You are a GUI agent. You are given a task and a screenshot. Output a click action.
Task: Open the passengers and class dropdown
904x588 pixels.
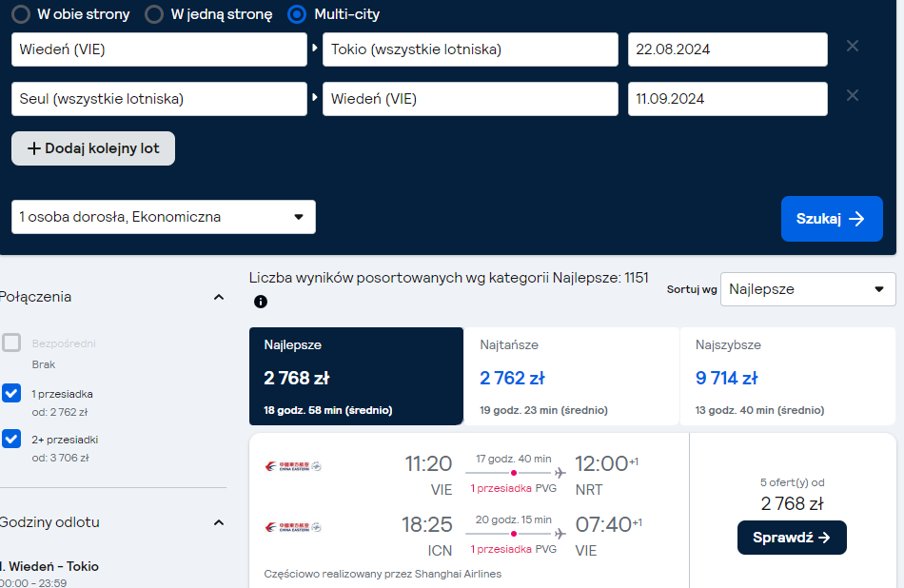(x=164, y=217)
